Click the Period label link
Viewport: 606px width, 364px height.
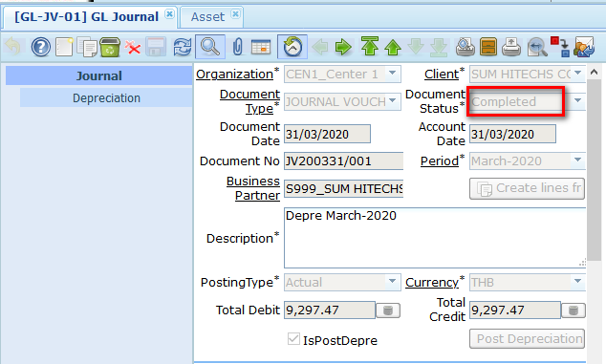440,161
